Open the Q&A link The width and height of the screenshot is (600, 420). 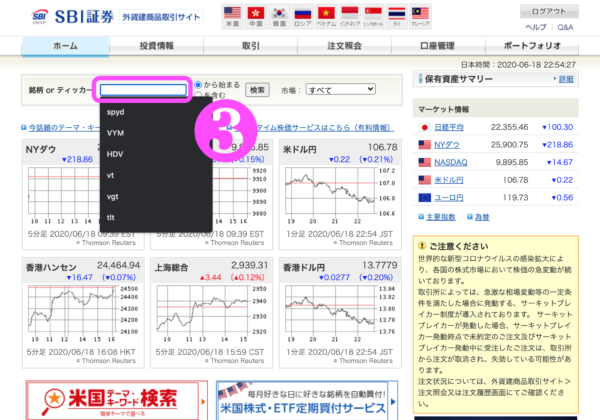pyautogui.click(x=565, y=28)
